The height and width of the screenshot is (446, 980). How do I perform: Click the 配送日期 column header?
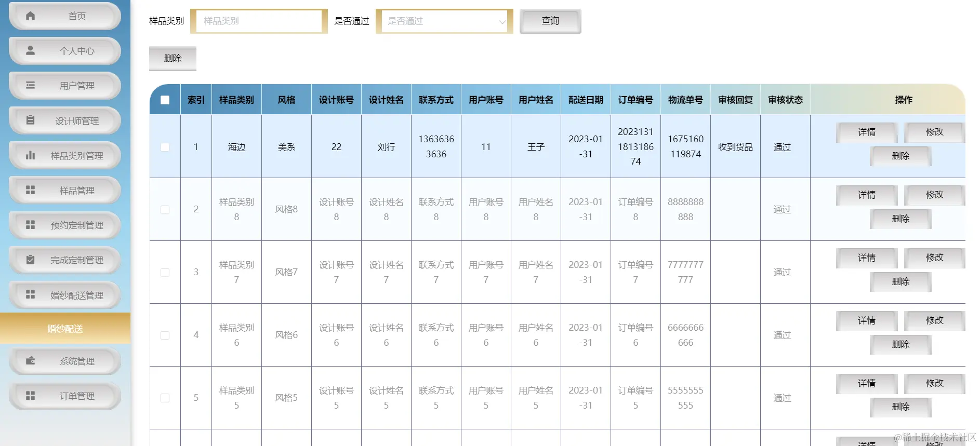pos(586,100)
